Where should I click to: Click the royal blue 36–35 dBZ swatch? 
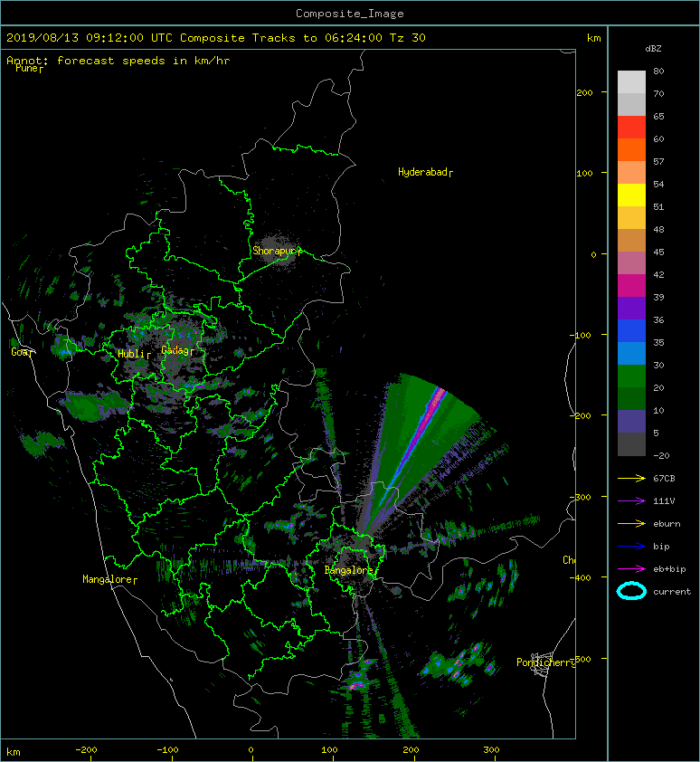[x=631, y=330]
